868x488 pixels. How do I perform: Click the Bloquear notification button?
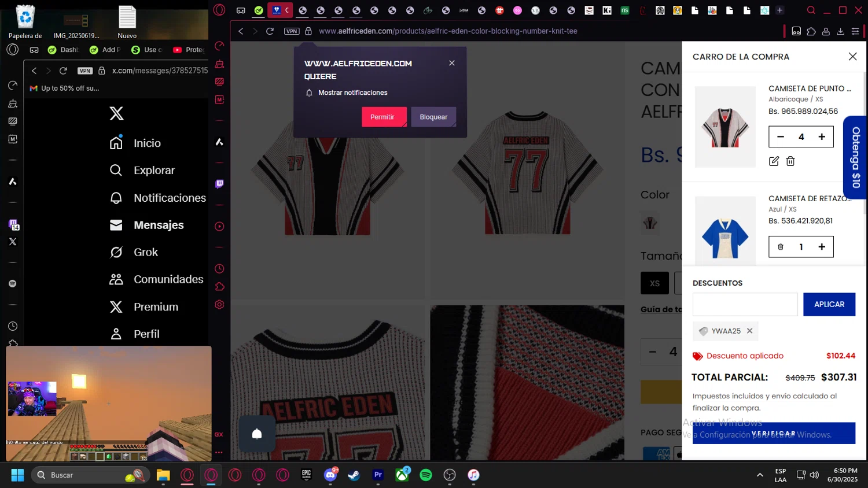click(433, 117)
